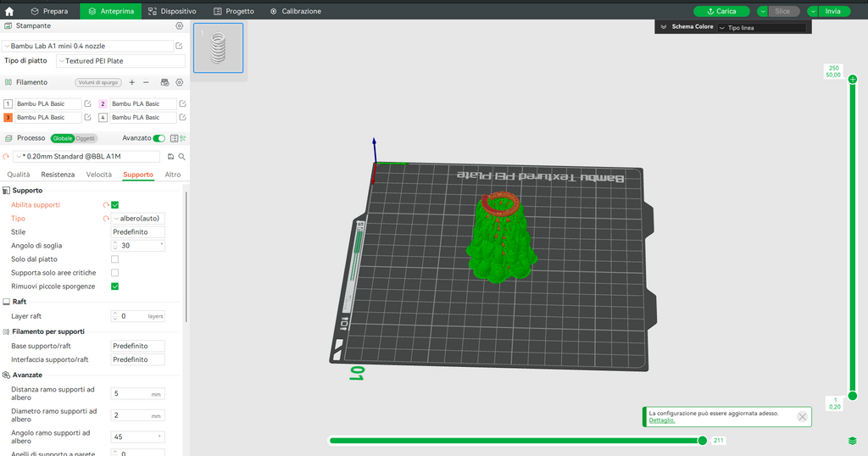Expand the Schema Colore Tipo linea dropdown
Screen dimensions: 868x456
762,28
